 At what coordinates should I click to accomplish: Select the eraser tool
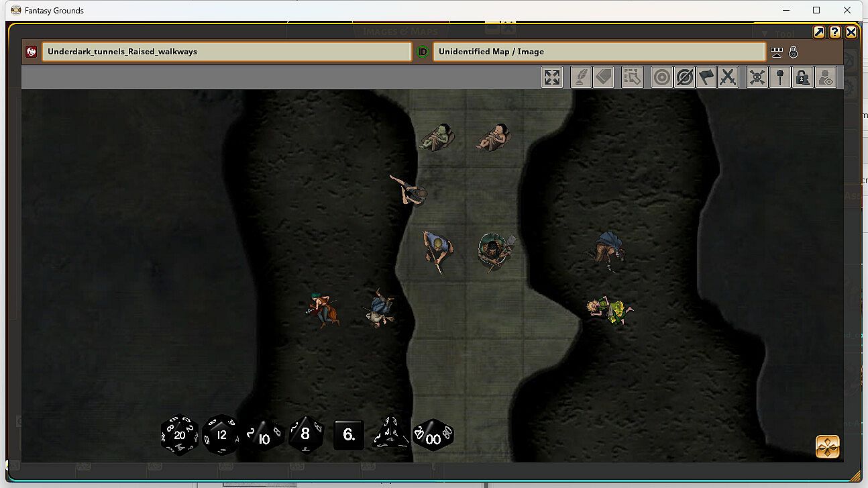[x=604, y=77]
